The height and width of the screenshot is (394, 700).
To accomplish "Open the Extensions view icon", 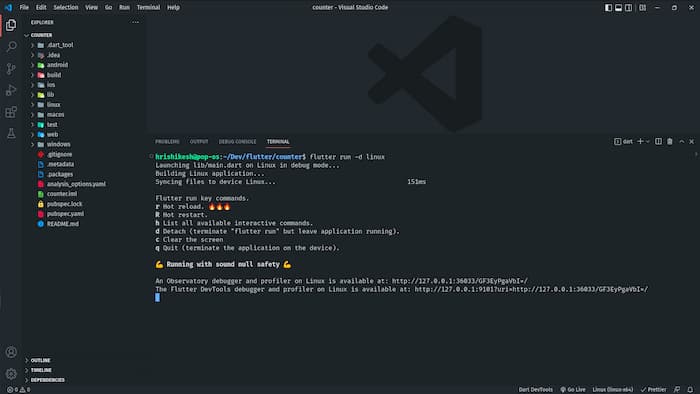I will (11, 112).
